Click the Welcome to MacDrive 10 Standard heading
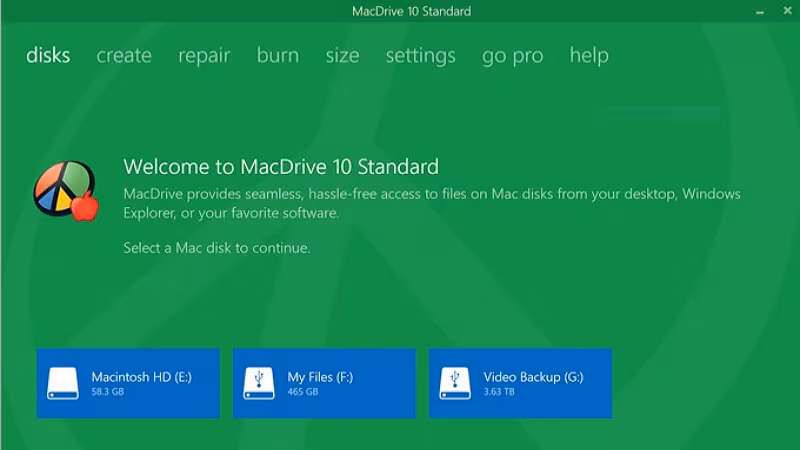The height and width of the screenshot is (450, 800). click(x=281, y=167)
